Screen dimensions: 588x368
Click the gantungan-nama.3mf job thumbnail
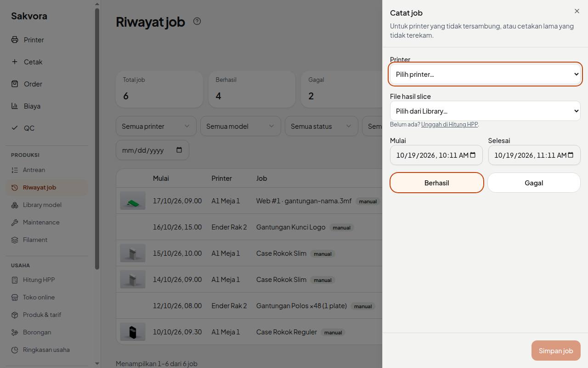pos(133,201)
